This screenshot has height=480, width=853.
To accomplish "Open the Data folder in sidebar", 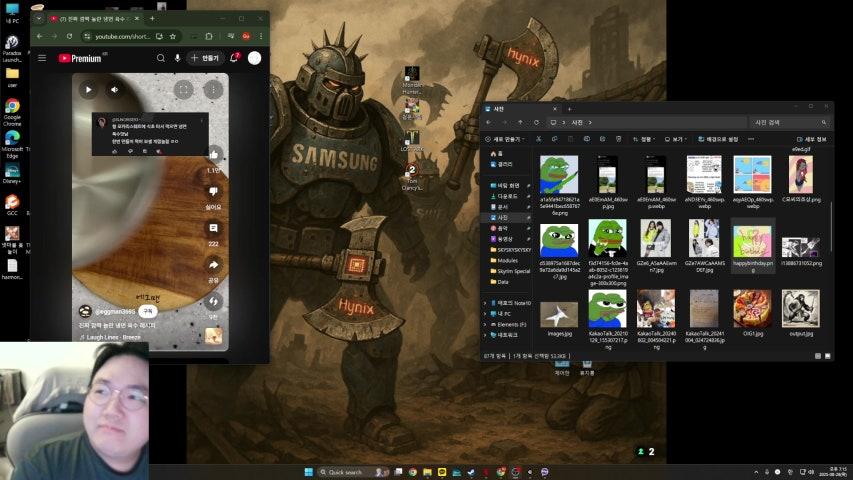I will click(x=499, y=282).
